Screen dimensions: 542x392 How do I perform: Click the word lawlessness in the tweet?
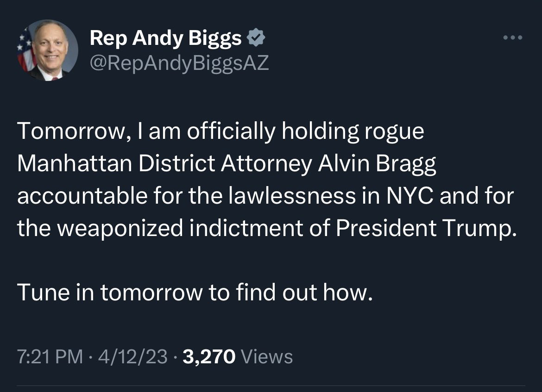click(292, 196)
